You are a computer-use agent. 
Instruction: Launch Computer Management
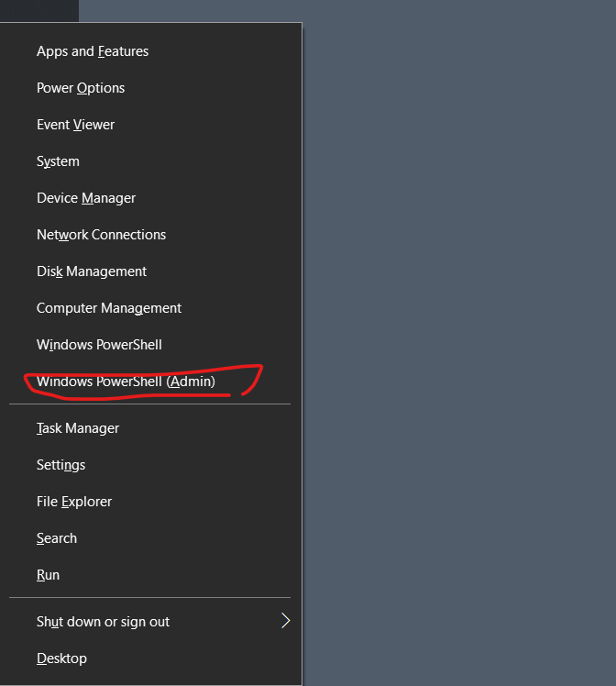click(x=109, y=308)
